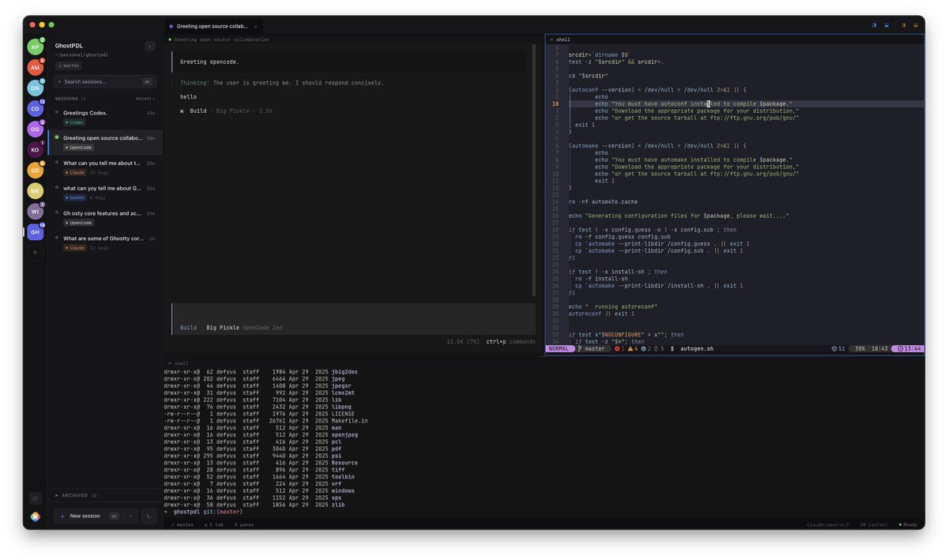Select the AP project avatar
Viewport: 948px width, 560px height.
[35, 47]
